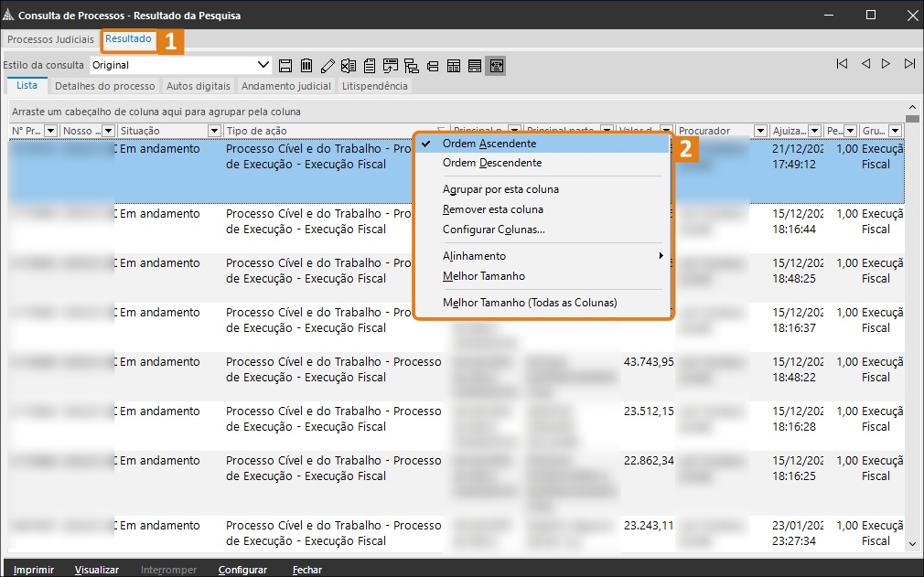Image resolution: width=924 pixels, height=577 pixels.
Task: Open filter dropdown of Situação column
Action: click(x=214, y=131)
